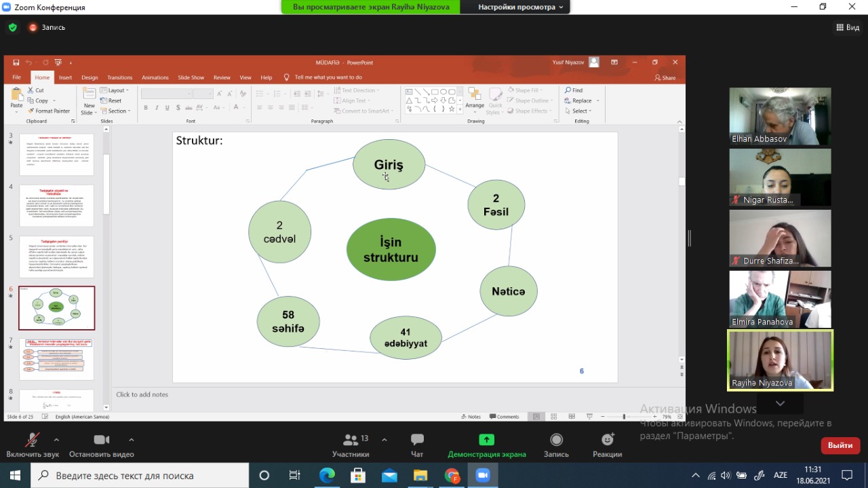The width and height of the screenshot is (868, 488).
Task: Toggle the Notes pane in PowerPoint status bar
Action: tap(471, 417)
